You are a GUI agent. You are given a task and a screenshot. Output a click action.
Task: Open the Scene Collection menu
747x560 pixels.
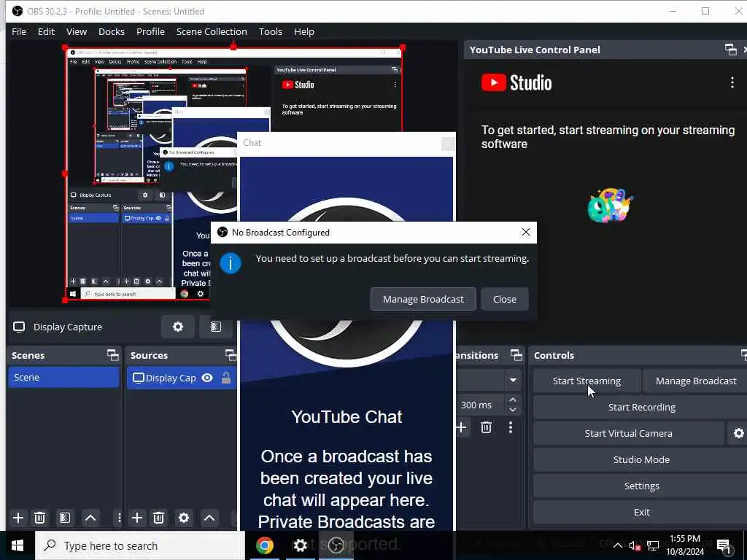(212, 31)
